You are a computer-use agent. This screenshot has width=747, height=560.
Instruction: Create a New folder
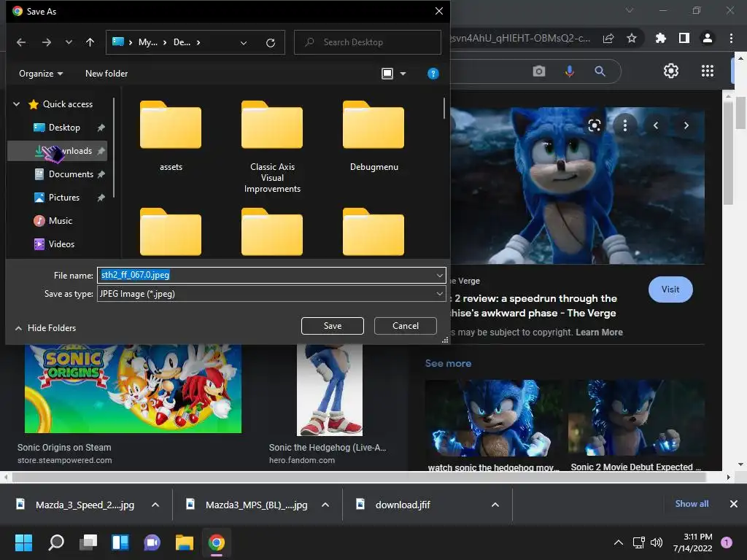click(107, 74)
